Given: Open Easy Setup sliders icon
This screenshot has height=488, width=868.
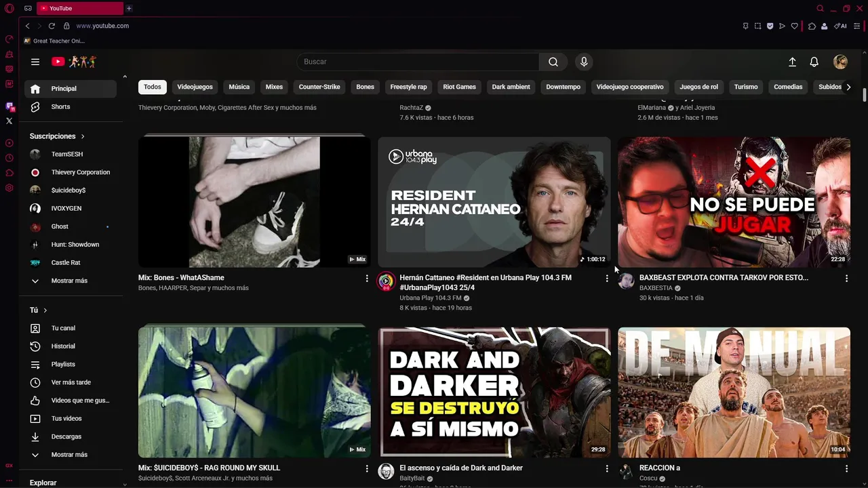Looking at the screenshot, I should click(x=857, y=26).
